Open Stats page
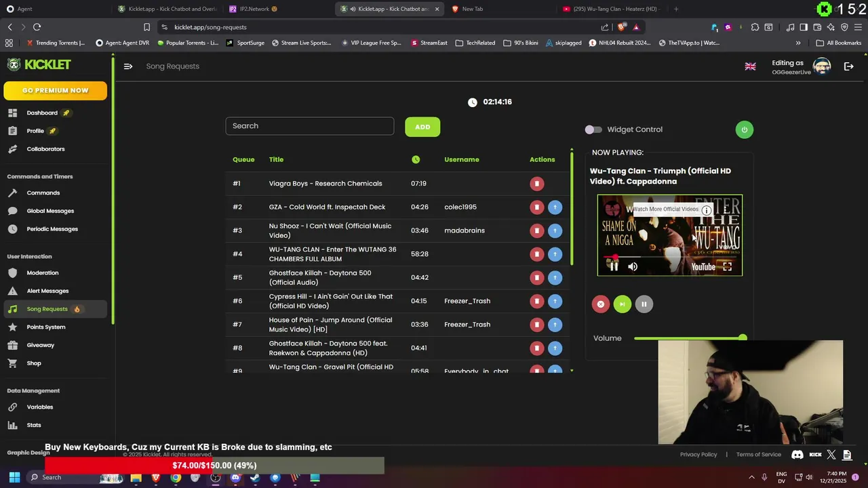Viewport: 868px width, 488px height. 34,425
